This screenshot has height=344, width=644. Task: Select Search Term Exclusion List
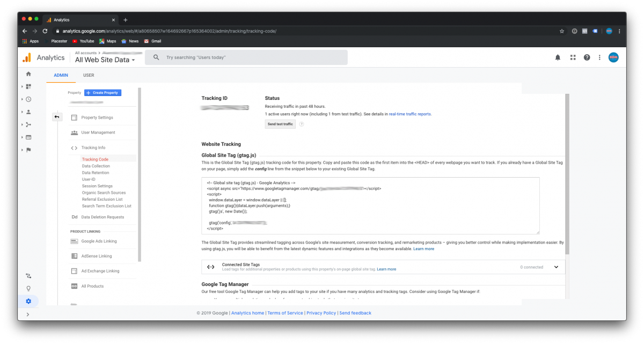click(107, 206)
